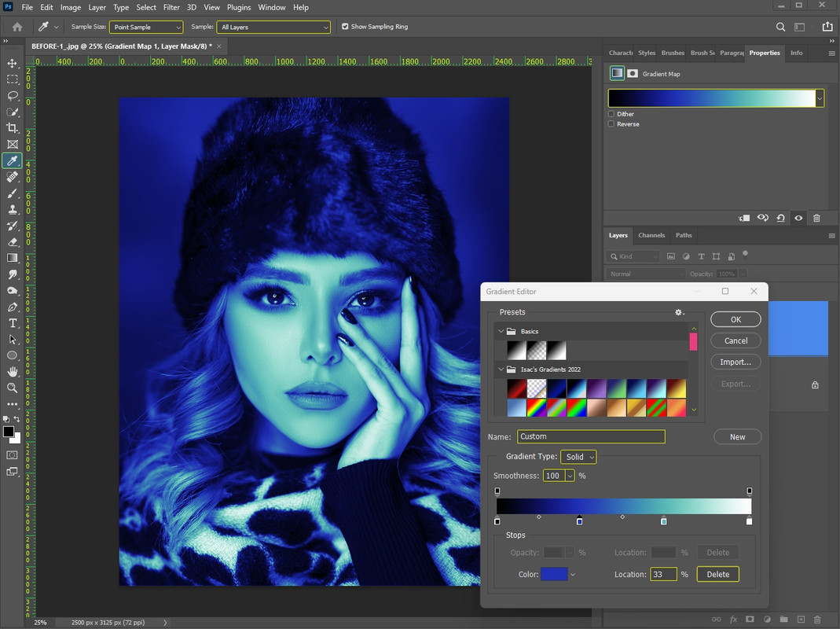Open the gradient picker arrow in Properties
This screenshot has height=629, width=840.
[x=819, y=98]
